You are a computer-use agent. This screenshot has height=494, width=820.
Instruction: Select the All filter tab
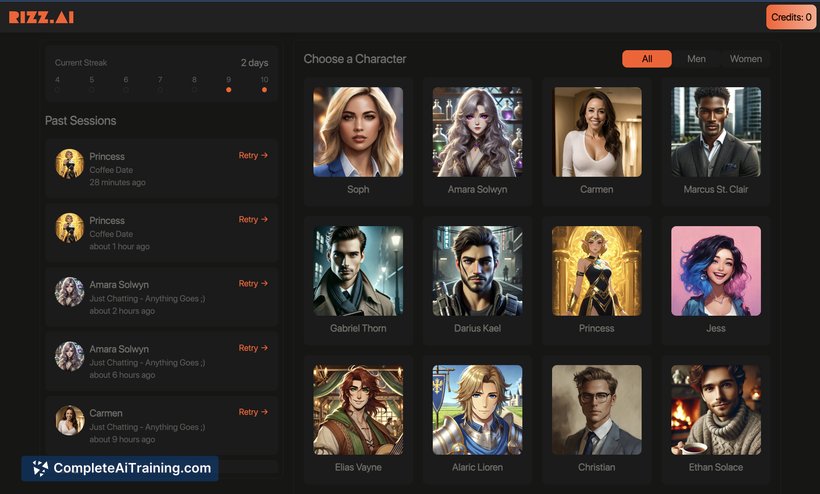[647, 59]
